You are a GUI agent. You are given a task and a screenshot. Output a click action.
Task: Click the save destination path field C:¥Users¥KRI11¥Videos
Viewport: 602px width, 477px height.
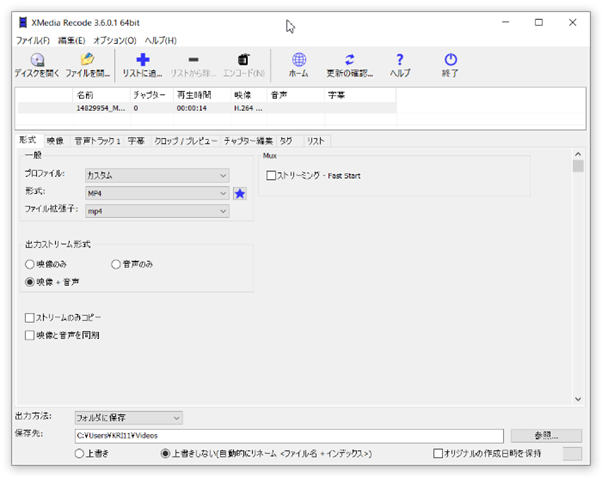(289, 436)
